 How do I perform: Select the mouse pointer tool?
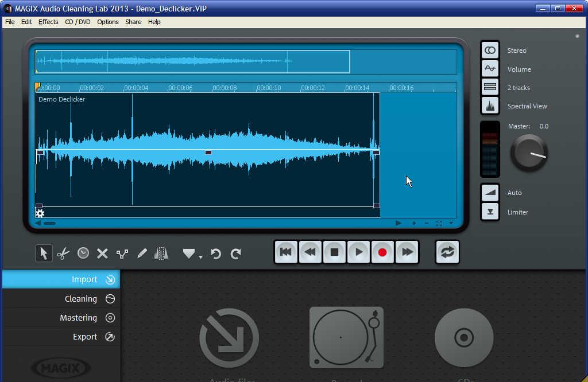click(x=44, y=253)
